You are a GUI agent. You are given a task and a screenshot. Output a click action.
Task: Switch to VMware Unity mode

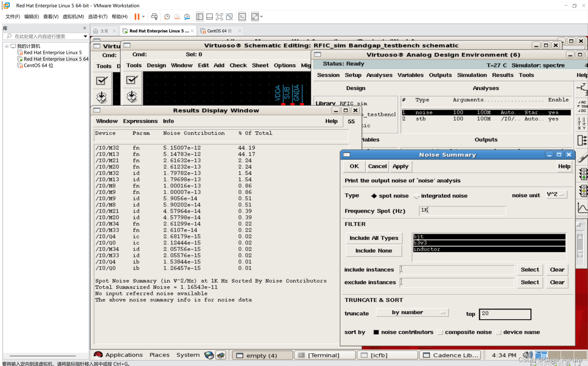(229, 17)
